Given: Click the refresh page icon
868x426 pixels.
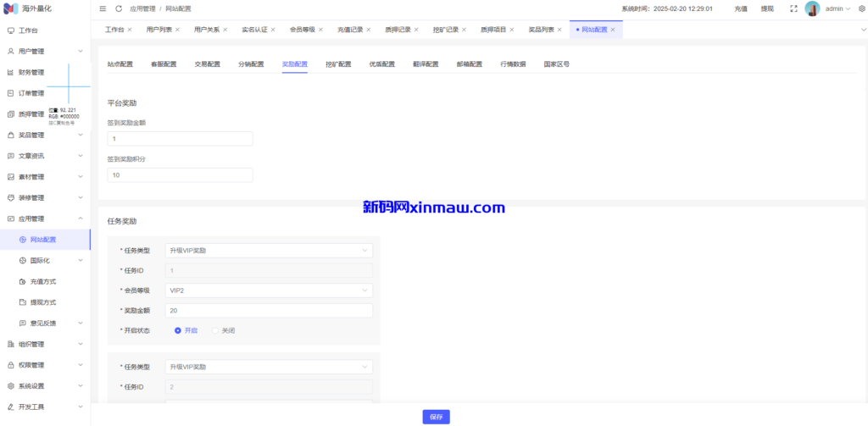Looking at the screenshot, I should (x=119, y=8).
